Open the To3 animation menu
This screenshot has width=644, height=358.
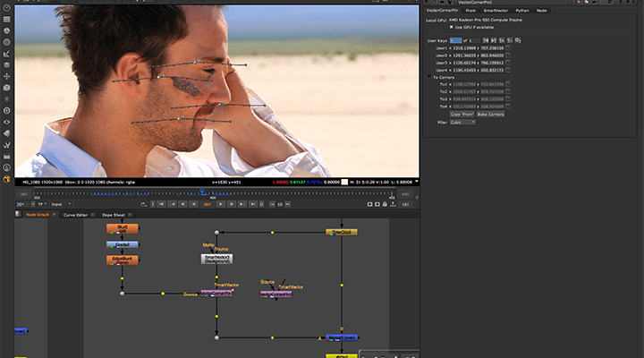coord(508,99)
